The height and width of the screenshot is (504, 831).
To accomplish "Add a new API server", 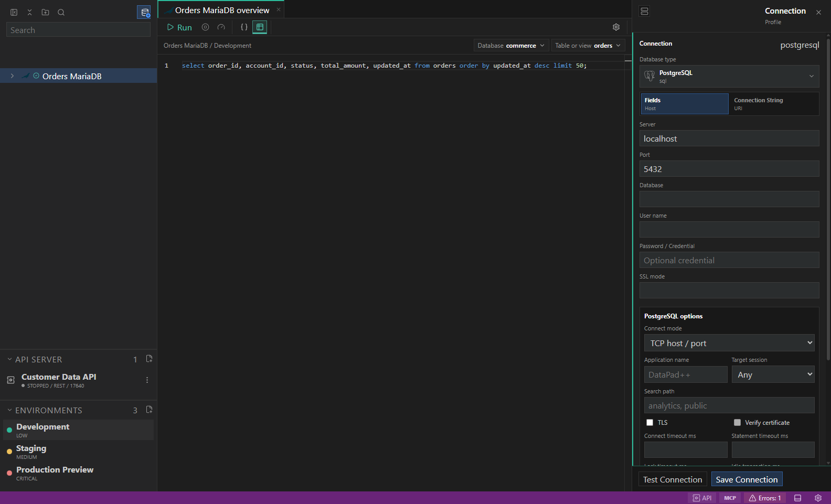I will pyautogui.click(x=149, y=359).
